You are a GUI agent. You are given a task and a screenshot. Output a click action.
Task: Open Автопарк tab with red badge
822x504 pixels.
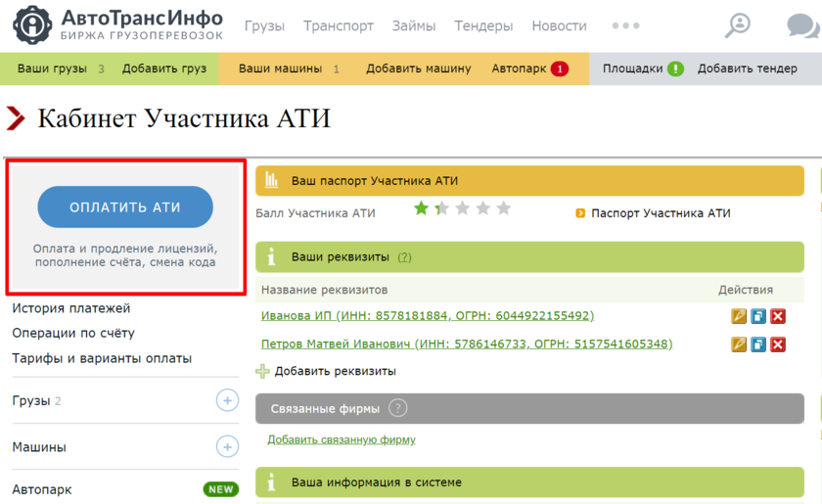529,69
